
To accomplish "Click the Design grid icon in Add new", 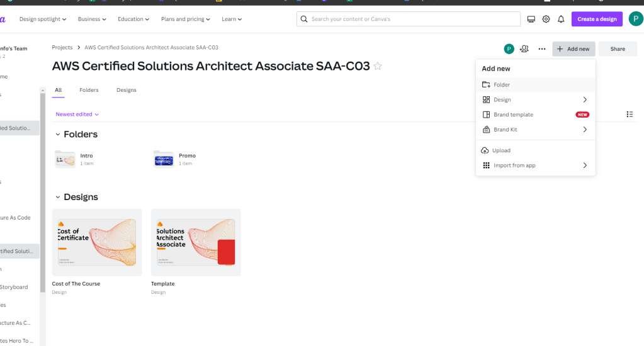I will (486, 100).
